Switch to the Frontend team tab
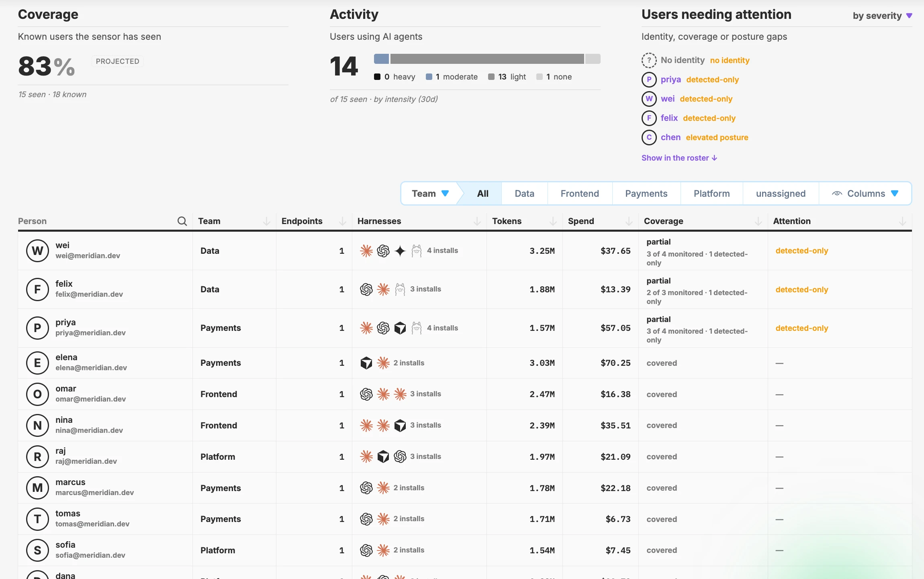Screen dimensions: 924x579 pos(580,194)
